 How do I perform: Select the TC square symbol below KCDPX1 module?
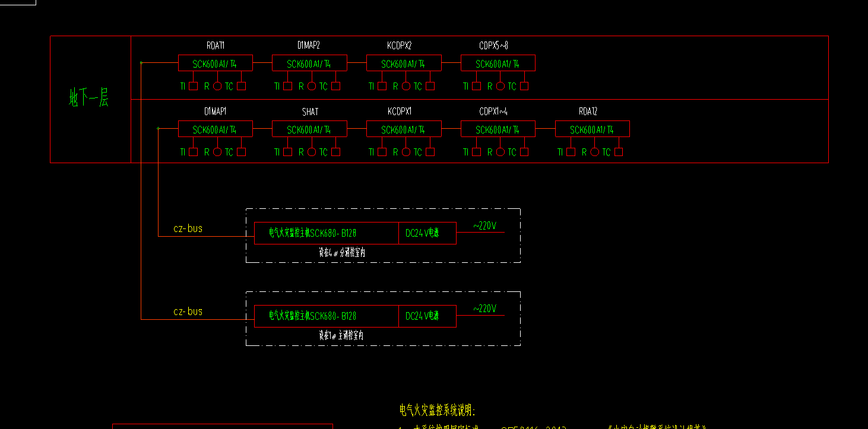click(430, 152)
